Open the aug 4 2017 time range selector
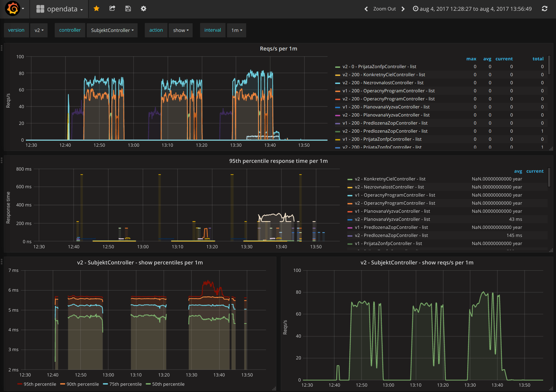 tap(476, 9)
